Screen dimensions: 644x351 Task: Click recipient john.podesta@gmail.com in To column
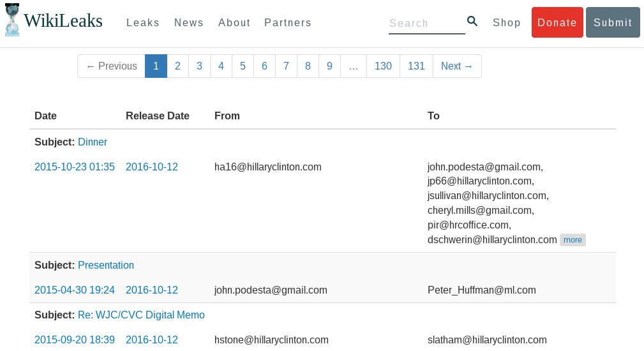click(x=485, y=167)
